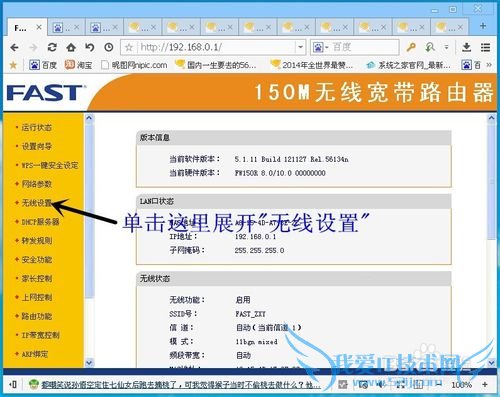Open the search engine selector dropdown
Screen dimensions: 500x397
(320, 48)
